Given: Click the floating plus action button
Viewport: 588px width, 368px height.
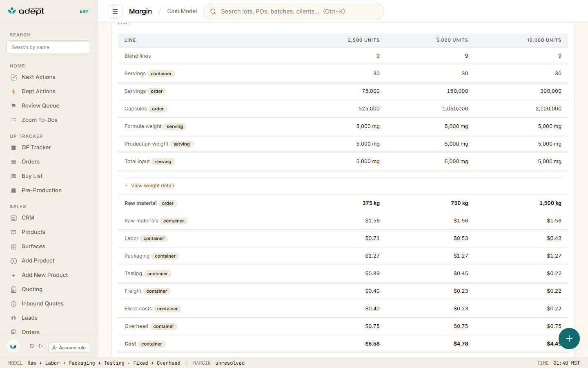Looking at the screenshot, I should 569,339.
